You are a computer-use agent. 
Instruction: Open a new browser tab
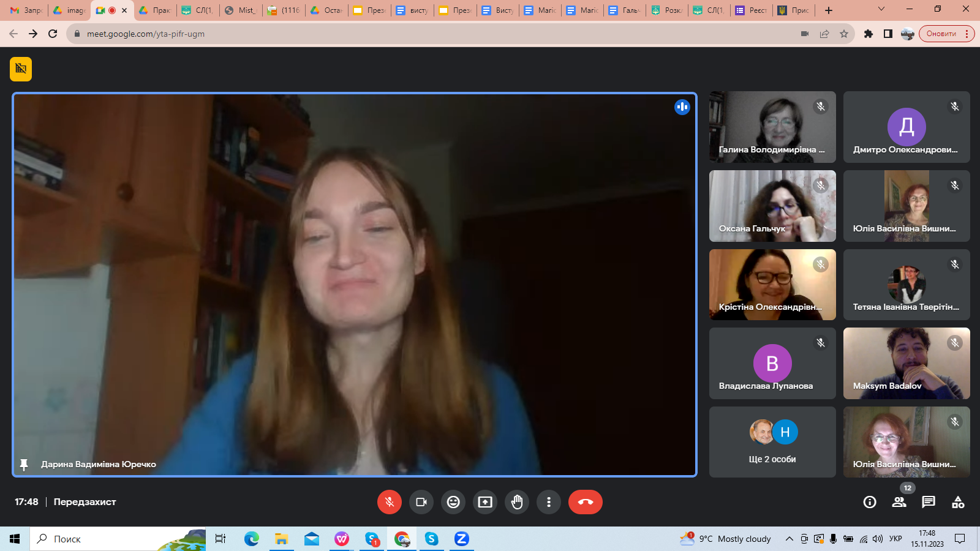pos(829,10)
